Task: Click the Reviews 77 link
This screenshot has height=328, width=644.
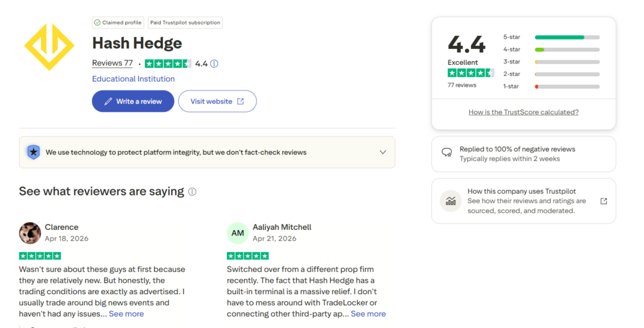Action: pos(113,63)
